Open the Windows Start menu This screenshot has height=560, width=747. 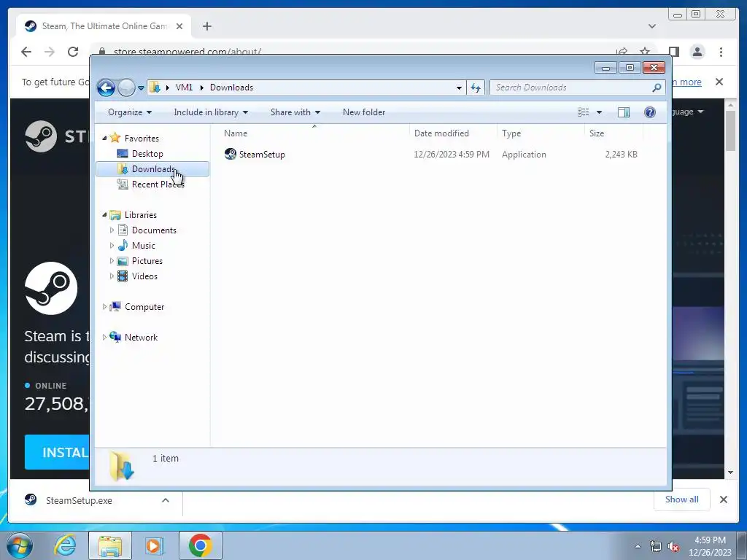tap(20, 545)
